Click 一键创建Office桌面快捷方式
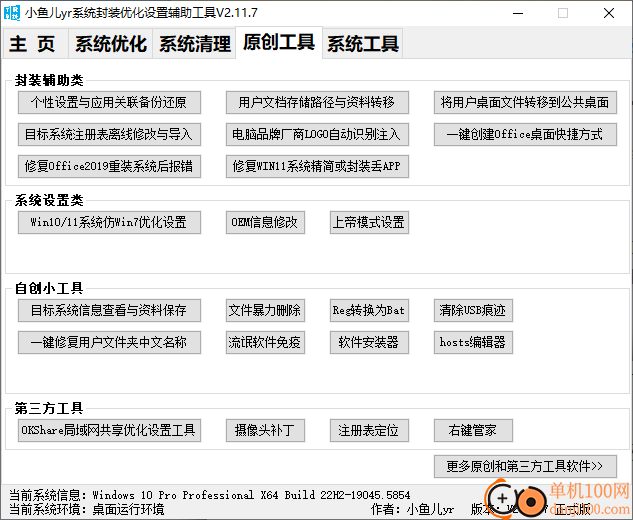633x520 pixels. (525, 134)
